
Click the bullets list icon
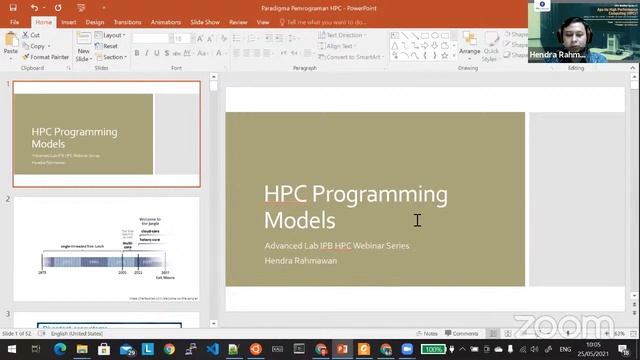tap(237, 39)
